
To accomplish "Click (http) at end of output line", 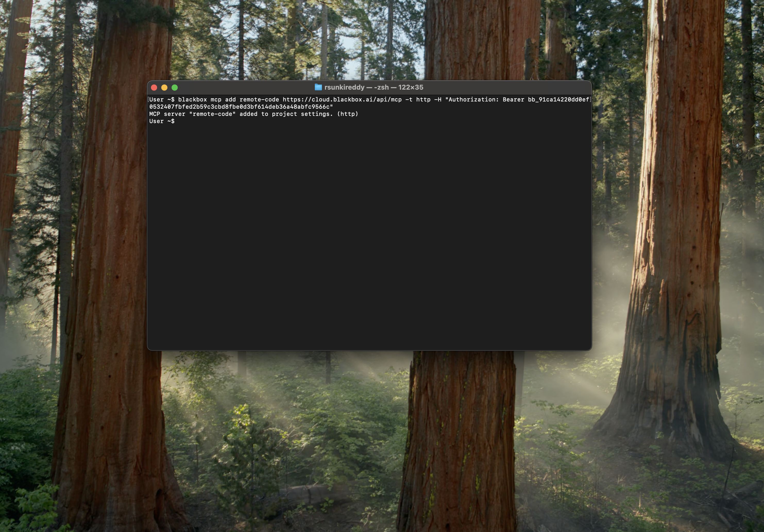I will [x=347, y=114].
